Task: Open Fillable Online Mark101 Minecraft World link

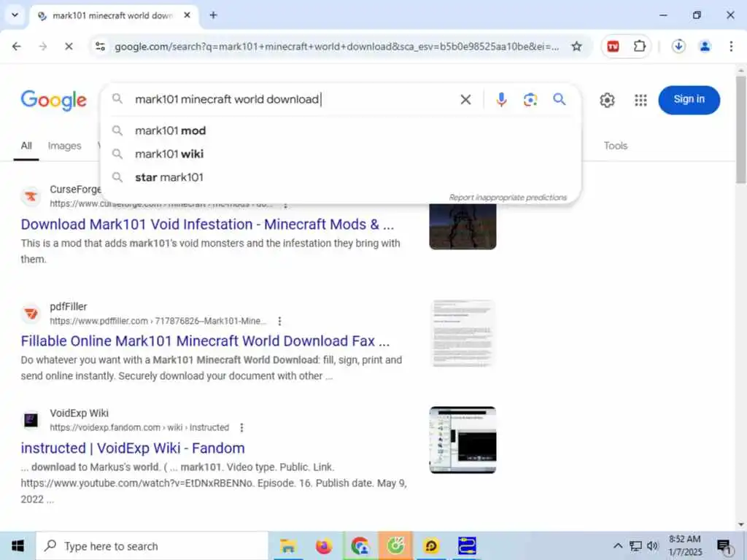Action: [x=205, y=341]
